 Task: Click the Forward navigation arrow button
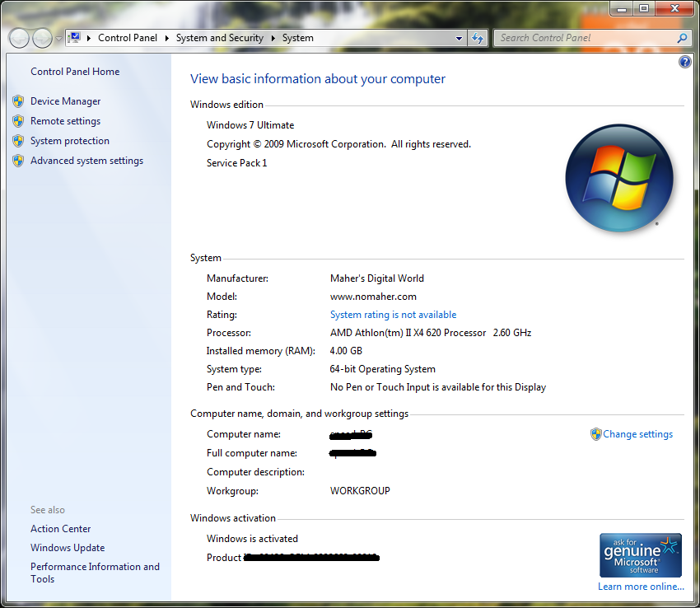pos(42,39)
